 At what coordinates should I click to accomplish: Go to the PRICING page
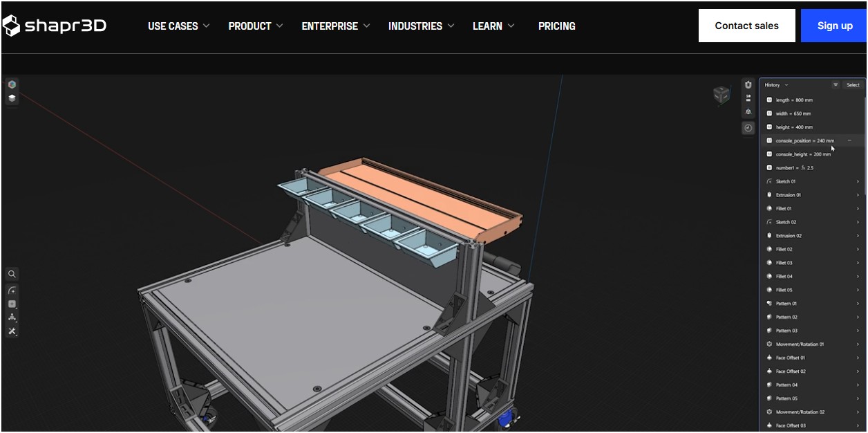pos(556,26)
